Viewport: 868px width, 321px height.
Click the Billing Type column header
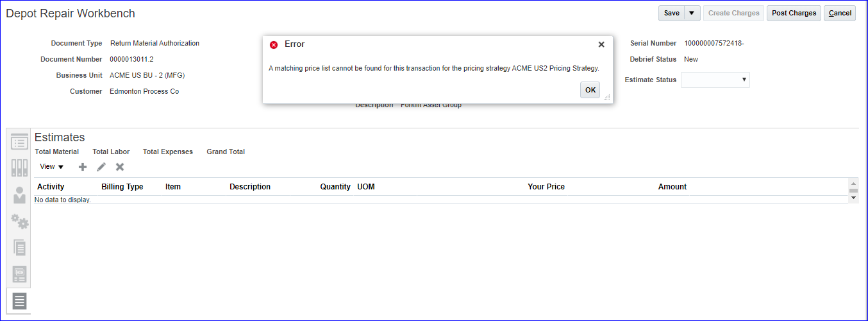[122, 187]
